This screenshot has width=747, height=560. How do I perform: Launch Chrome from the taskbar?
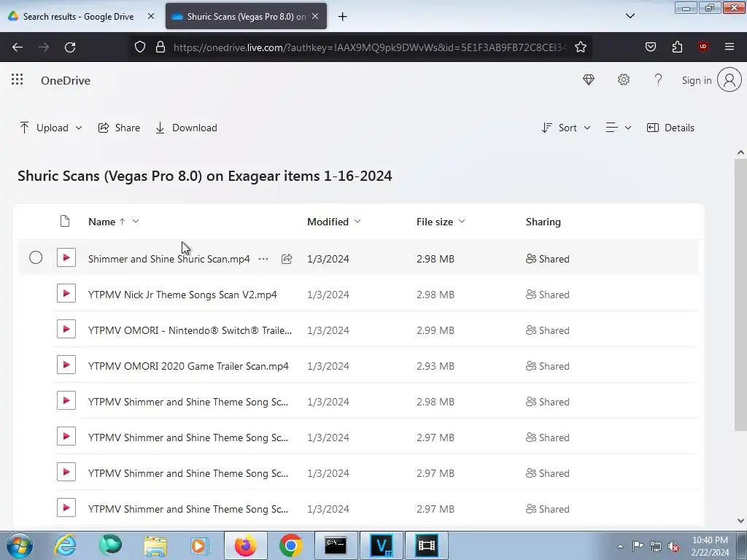point(290,545)
